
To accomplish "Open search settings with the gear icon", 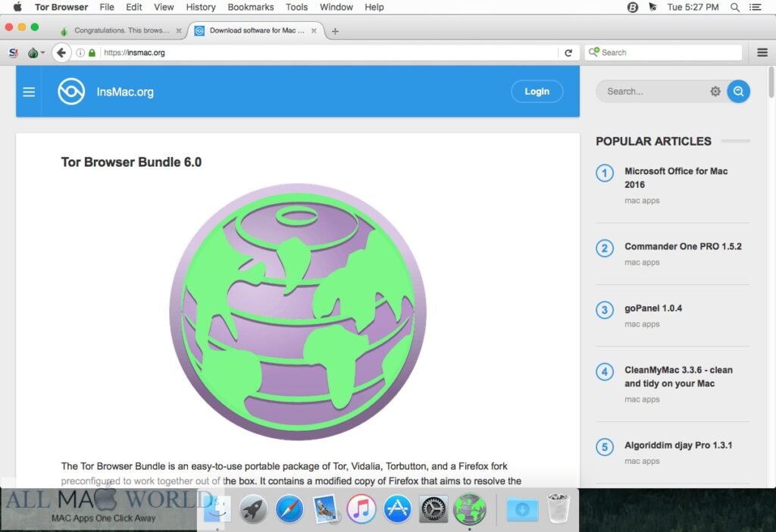I will [715, 92].
